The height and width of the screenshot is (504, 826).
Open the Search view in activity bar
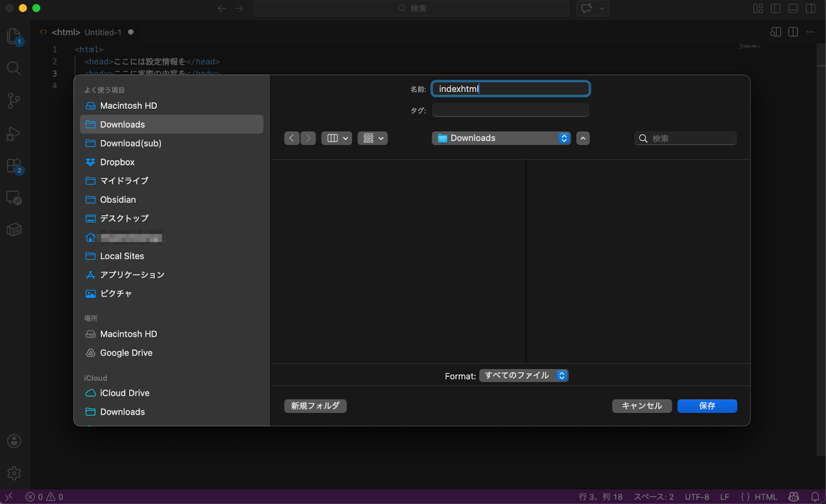tap(14, 68)
